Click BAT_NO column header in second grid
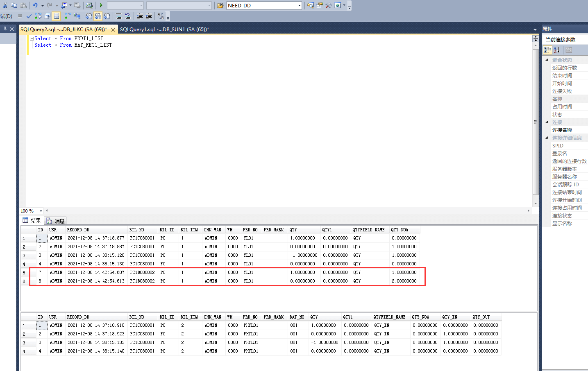The image size is (588, 371). (x=298, y=317)
